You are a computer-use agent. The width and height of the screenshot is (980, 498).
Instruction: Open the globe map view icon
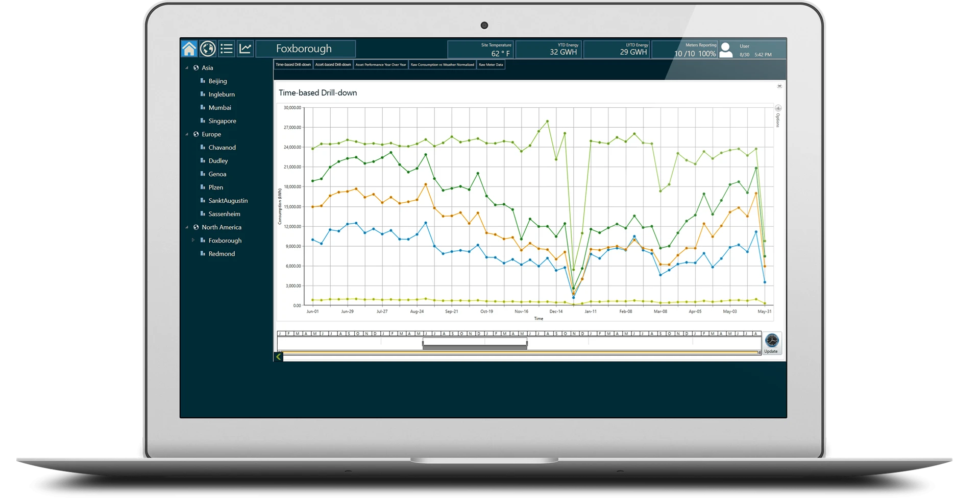(x=208, y=49)
